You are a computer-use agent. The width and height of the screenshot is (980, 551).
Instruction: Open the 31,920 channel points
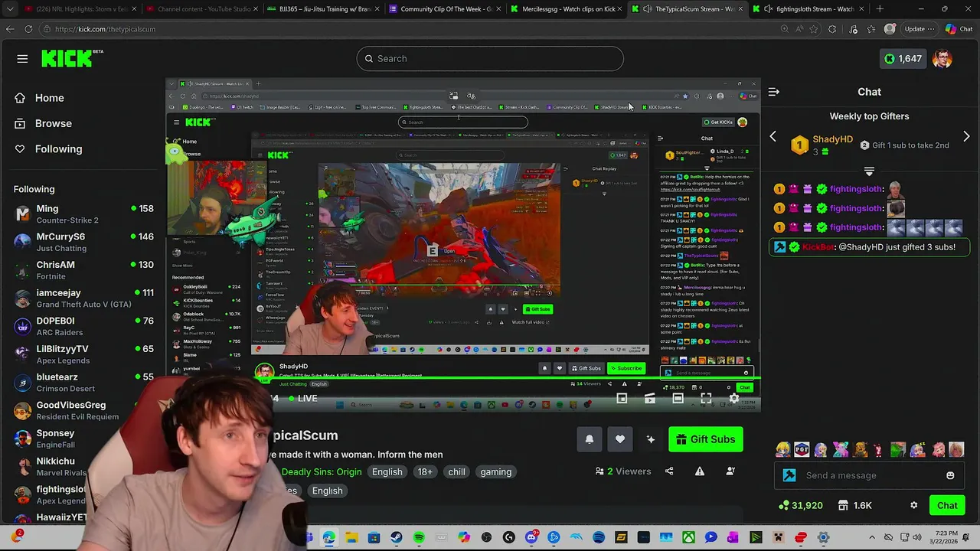coord(800,506)
